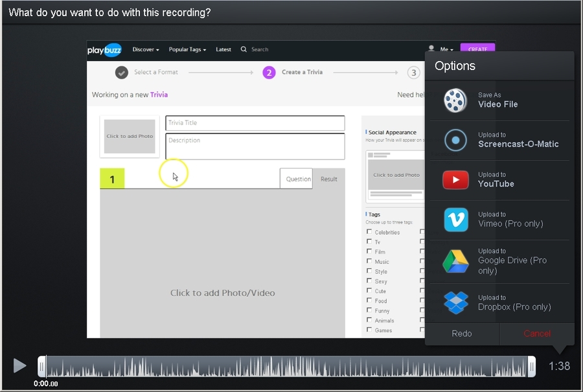Image resolution: width=583 pixels, height=392 pixels.
Task: Check the Tv tag checkbox
Action: click(369, 242)
